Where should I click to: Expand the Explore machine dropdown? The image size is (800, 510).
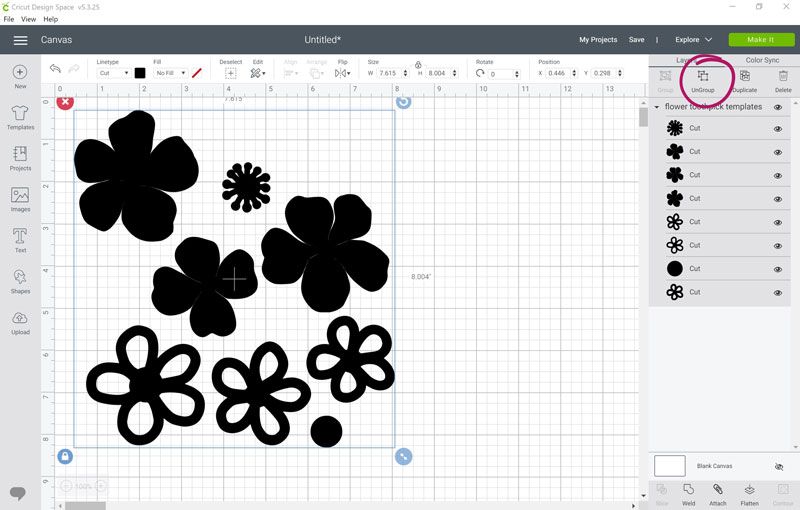pos(693,40)
